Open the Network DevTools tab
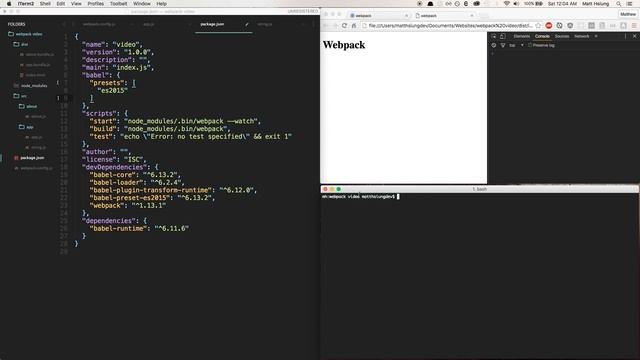640x360 pixels. [582, 36]
